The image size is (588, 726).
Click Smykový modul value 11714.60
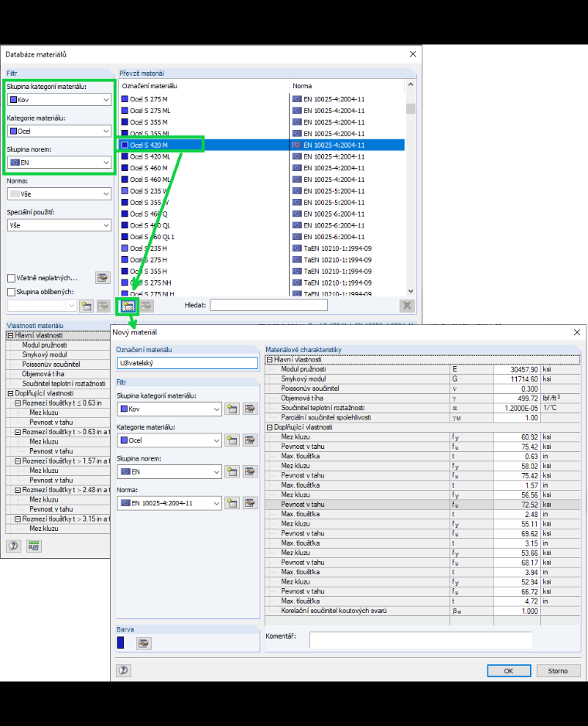517,379
